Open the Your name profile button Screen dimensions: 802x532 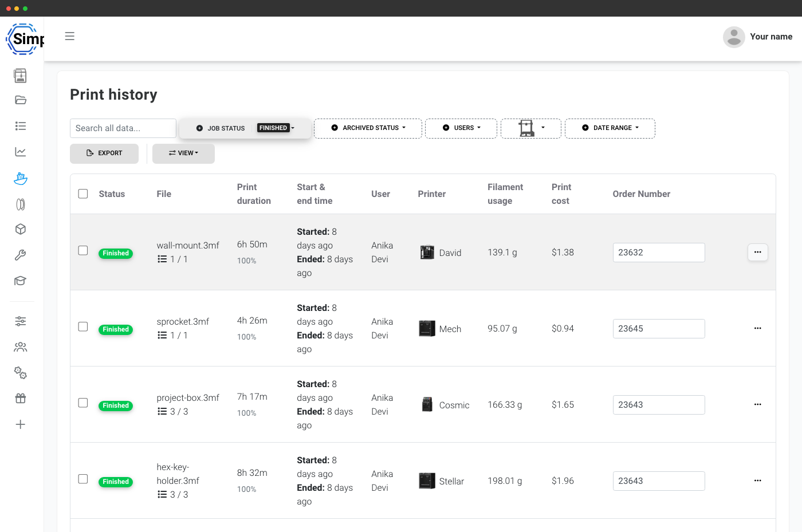click(758, 37)
